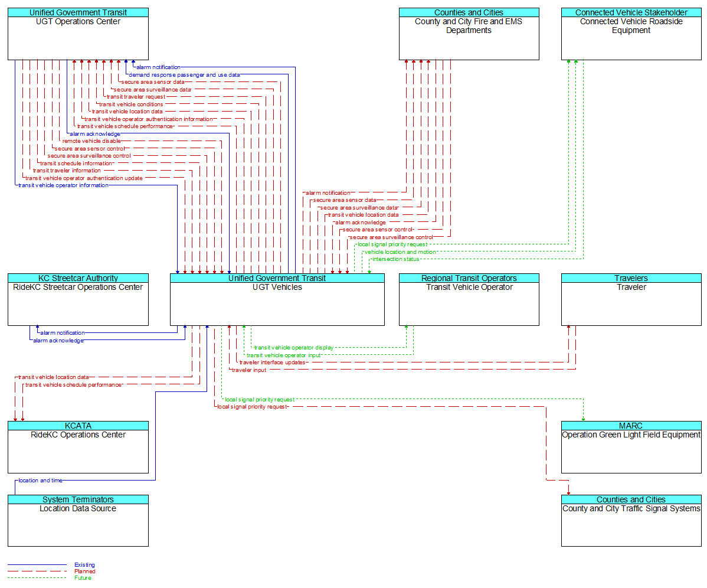Click the 'location and time' flow label
Screen dimensions: 707x588
40,481
